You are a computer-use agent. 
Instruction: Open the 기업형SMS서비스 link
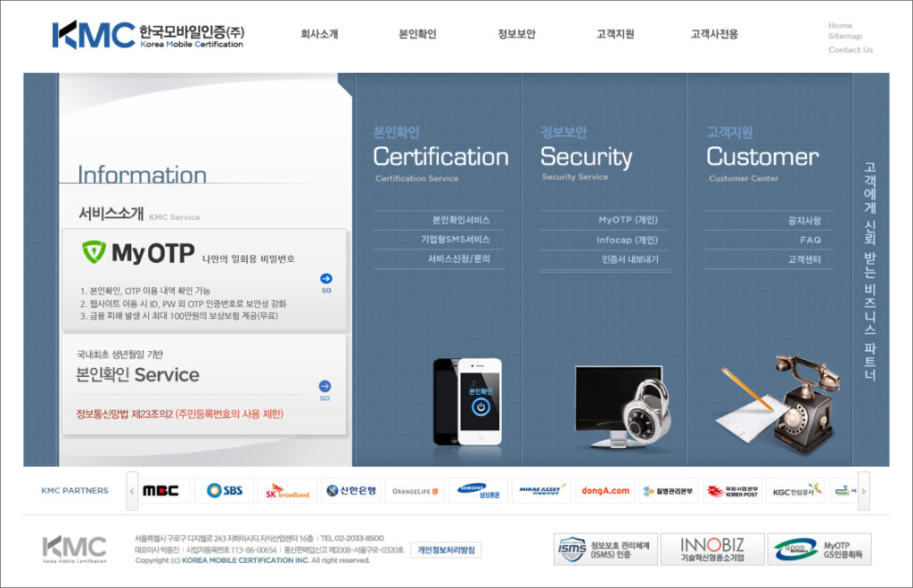pyautogui.click(x=455, y=240)
